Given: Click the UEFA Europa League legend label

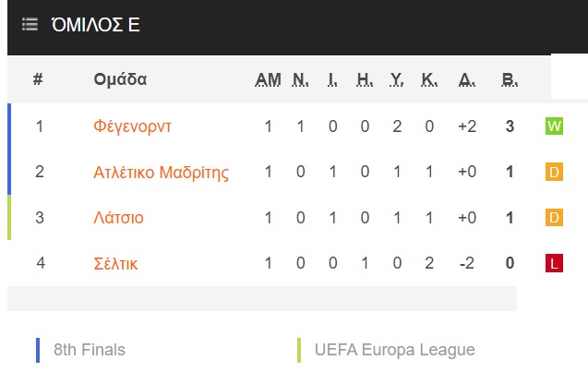Looking at the screenshot, I should point(394,350).
